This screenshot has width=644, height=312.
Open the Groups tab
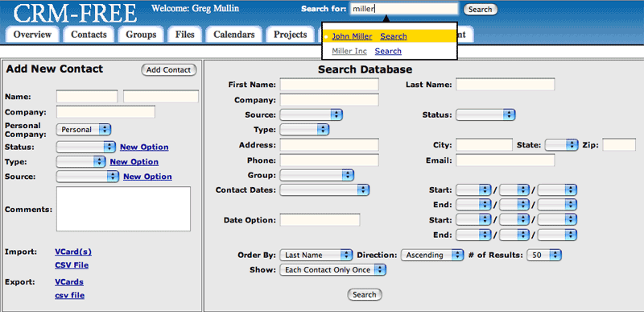141,35
